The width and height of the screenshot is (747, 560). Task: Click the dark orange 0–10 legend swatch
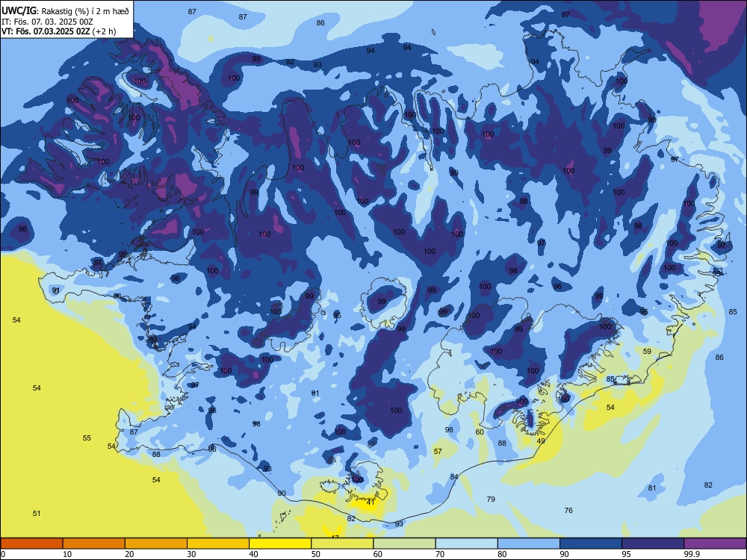[31, 544]
